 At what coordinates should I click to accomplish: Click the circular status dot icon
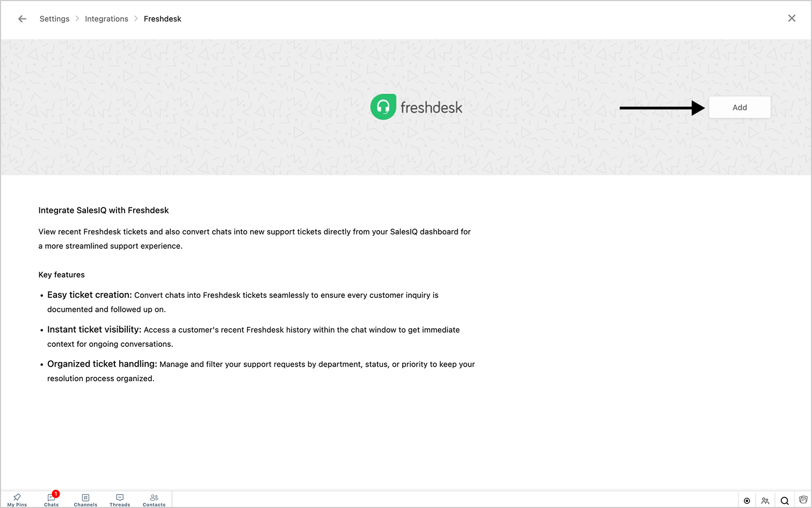click(746, 500)
